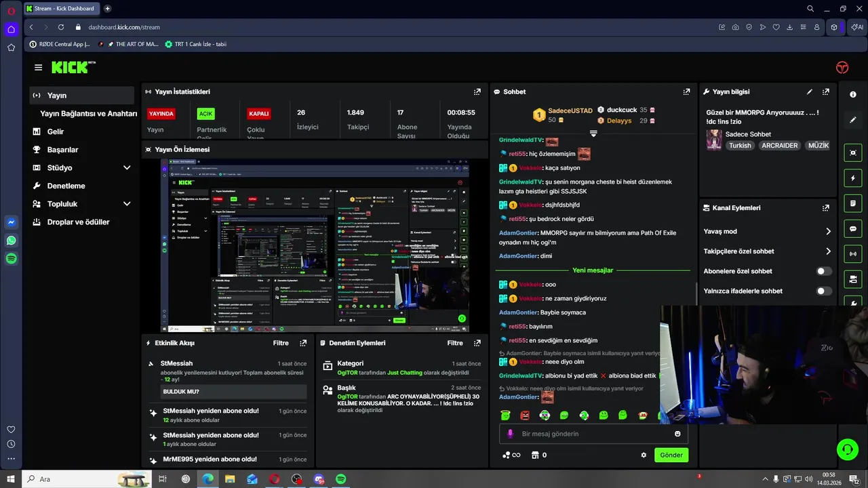Click username SadeceUSTAD in leaderboard
868x488 pixels.
click(570, 110)
